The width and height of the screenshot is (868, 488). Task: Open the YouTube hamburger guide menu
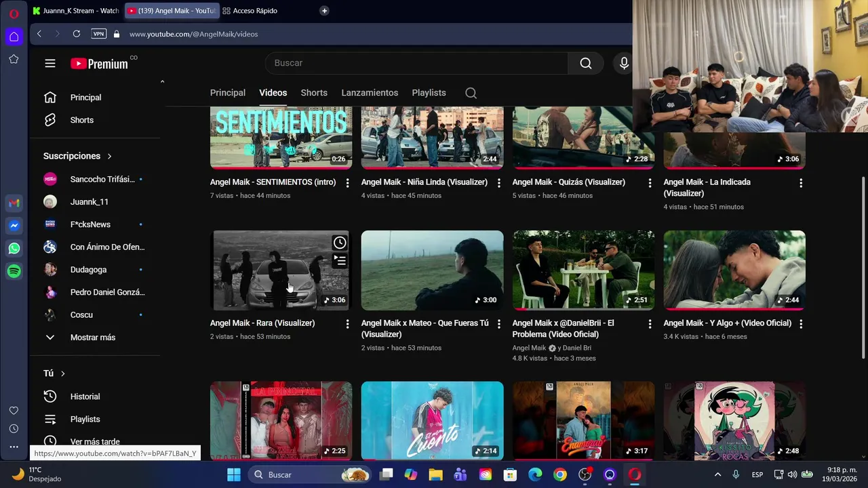[50, 63]
